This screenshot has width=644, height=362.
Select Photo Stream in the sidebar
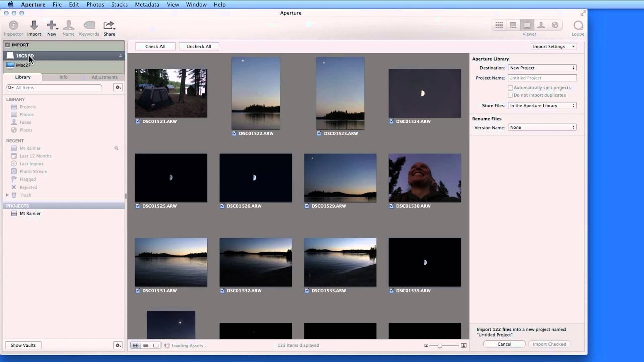[x=33, y=171]
